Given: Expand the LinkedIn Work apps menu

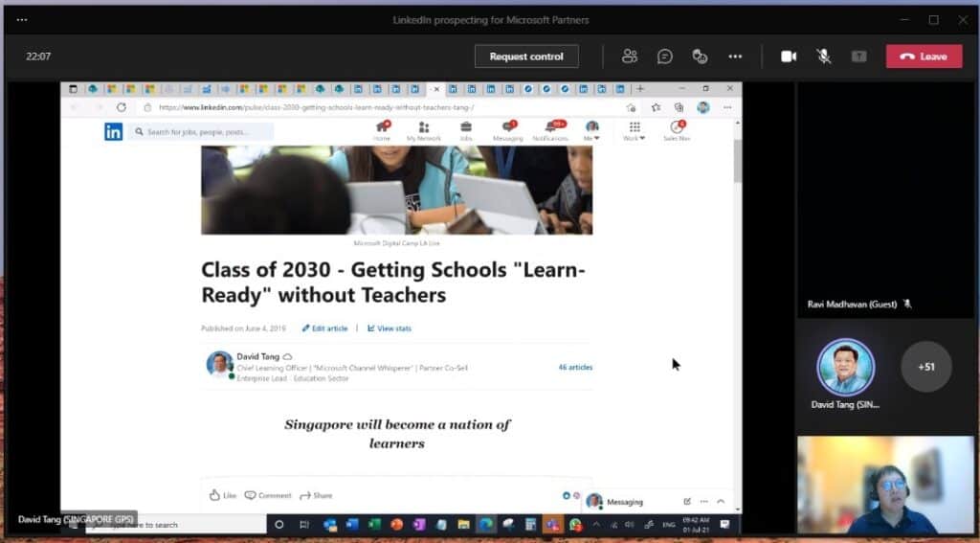Looking at the screenshot, I should coord(635,132).
